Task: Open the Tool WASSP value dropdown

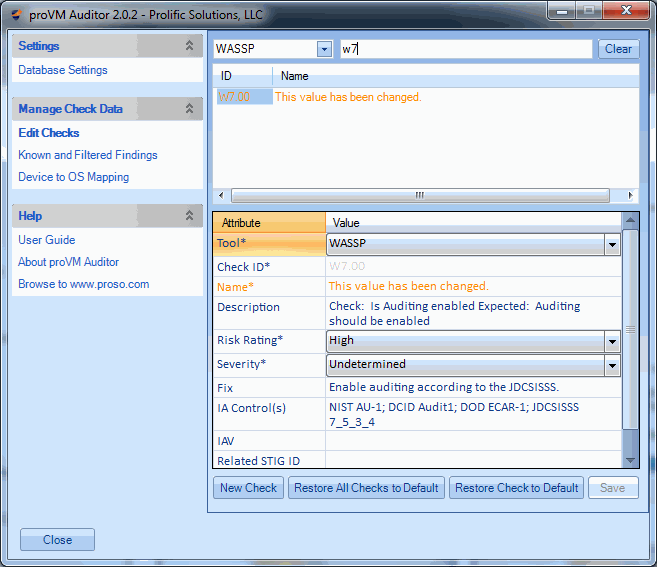Action: 612,244
